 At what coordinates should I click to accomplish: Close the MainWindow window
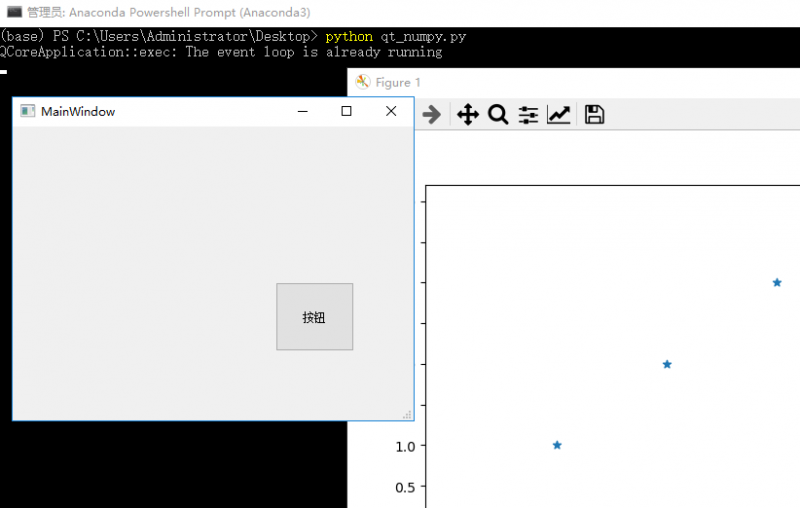point(391,111)
